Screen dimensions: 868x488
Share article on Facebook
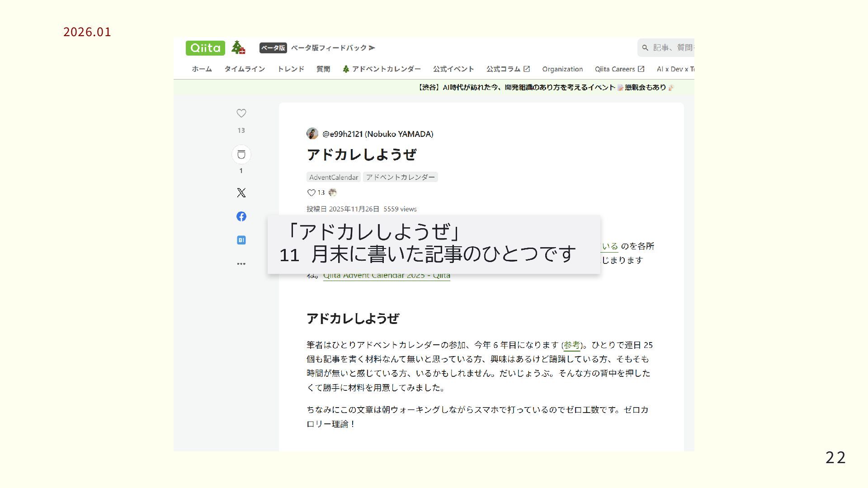(x=241, y=216)
